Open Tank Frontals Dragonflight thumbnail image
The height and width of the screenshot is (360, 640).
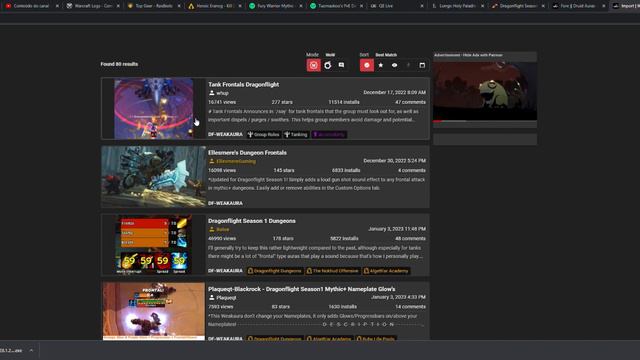153,109
